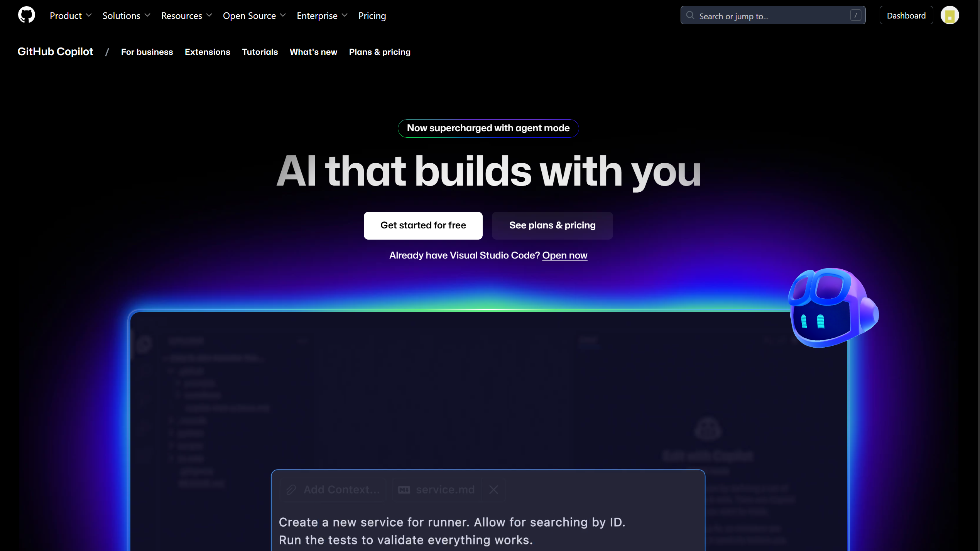
Task: Expand the Open Source dropdown menu
Action: pos(254,16)
